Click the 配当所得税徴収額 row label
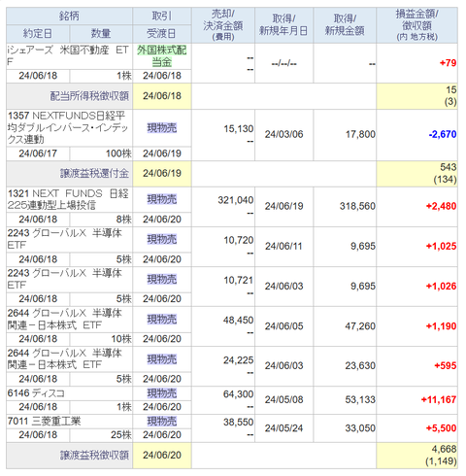 pos(89,96)
